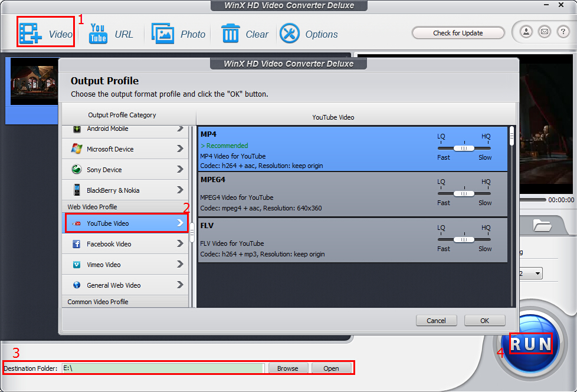Expand Android Mobile category arrow

(180, 129)
